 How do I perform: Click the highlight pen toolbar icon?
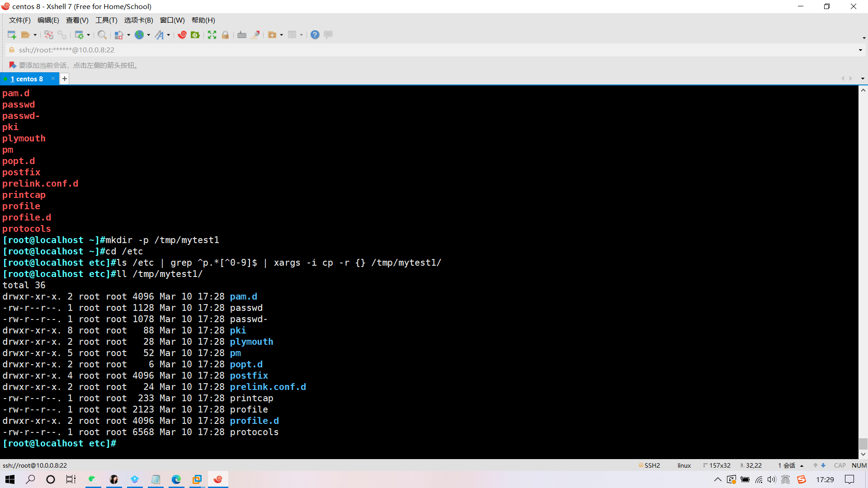point(255,35)
